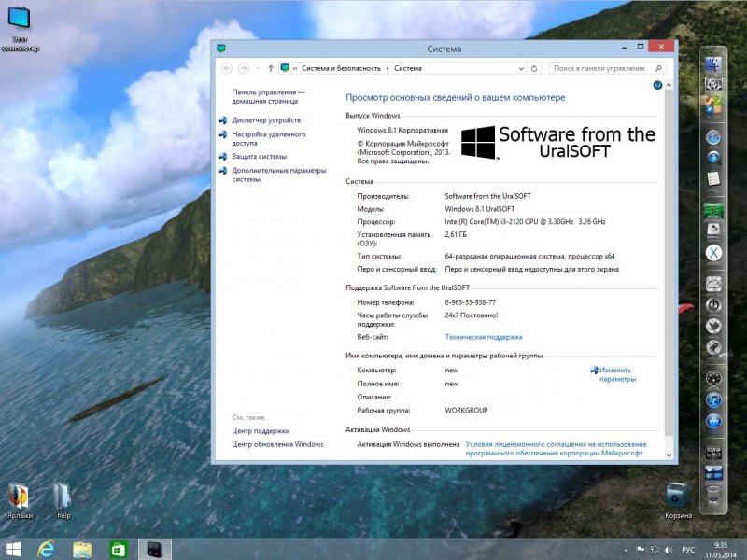Open 'Дополнительные параметры системы' link
Viewport: 747px width, 560px height.
pos(278,175)
